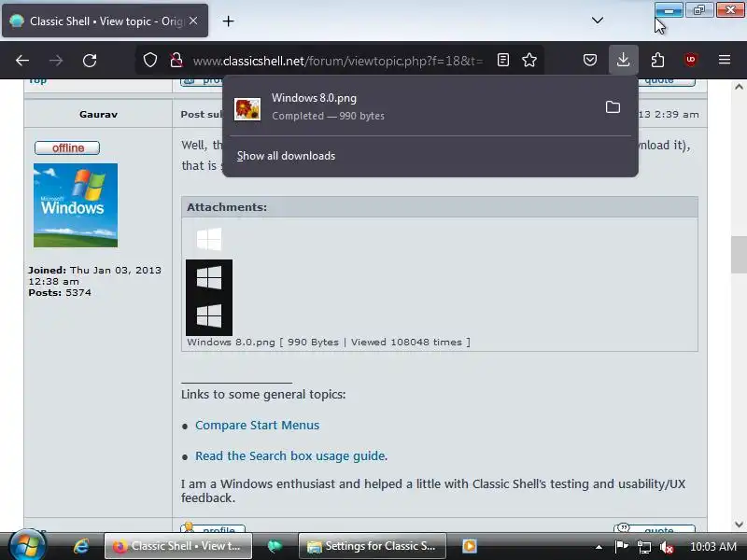Switch to Settings for Classic Shell window
The height and width of the screenshot is (560, 747).
click(372, 546)
